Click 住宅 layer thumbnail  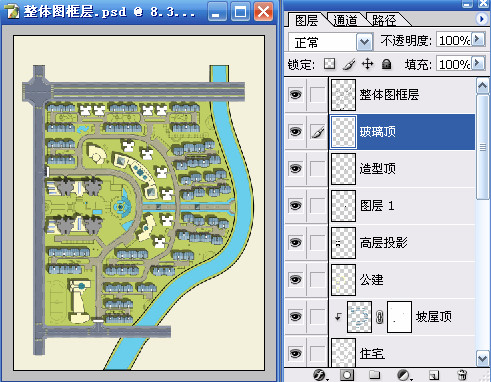pyautogui.click(x=343, y=353)
